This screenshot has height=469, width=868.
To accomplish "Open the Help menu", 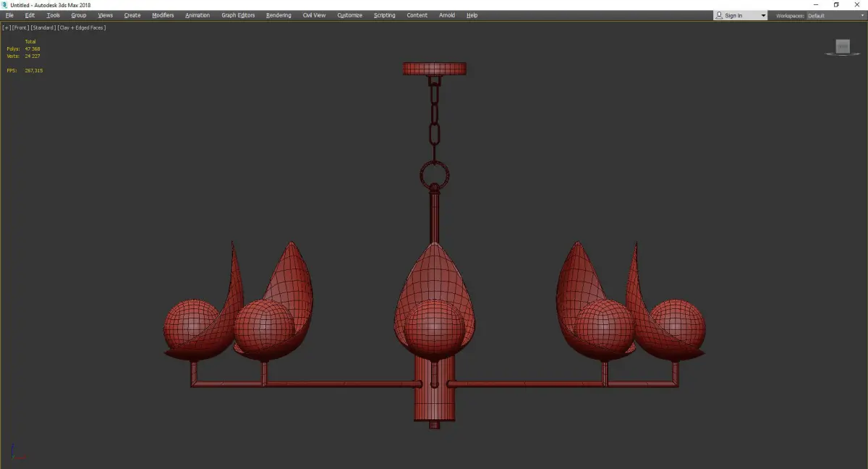I will 472,15.
